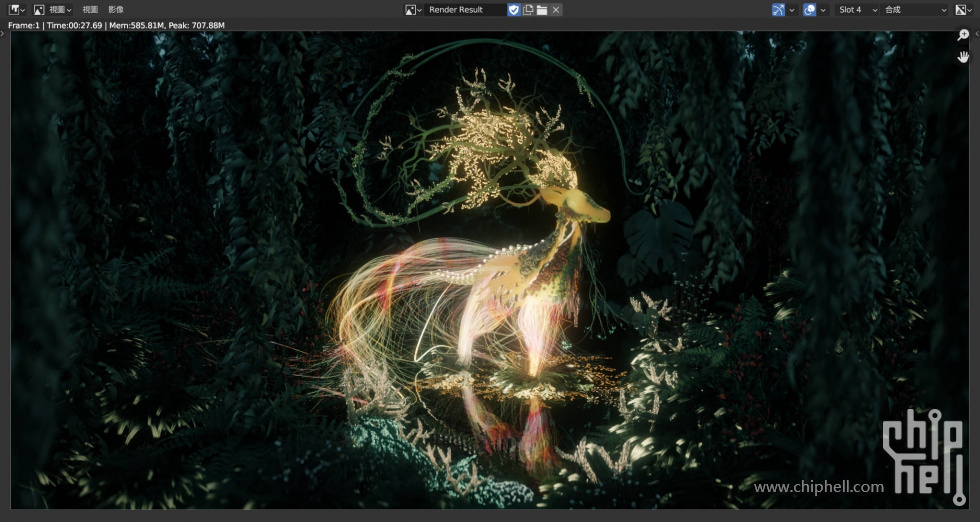
Task: Toggle the gizmo display button
Action: coord(778,9)
